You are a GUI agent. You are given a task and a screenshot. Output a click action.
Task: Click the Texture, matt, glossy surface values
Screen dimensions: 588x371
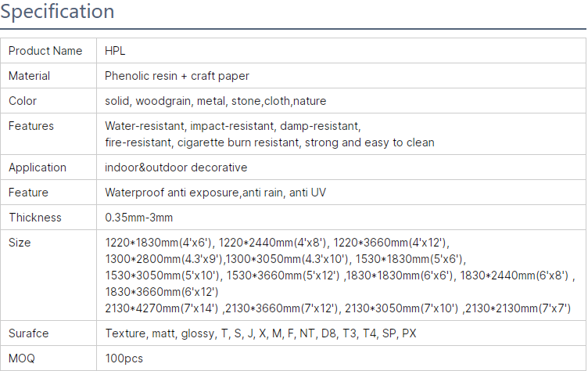coord(260,333)
